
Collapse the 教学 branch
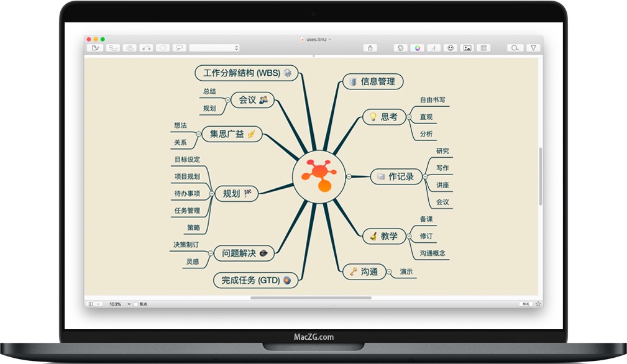pyautogui.click(x=409, y=236)
